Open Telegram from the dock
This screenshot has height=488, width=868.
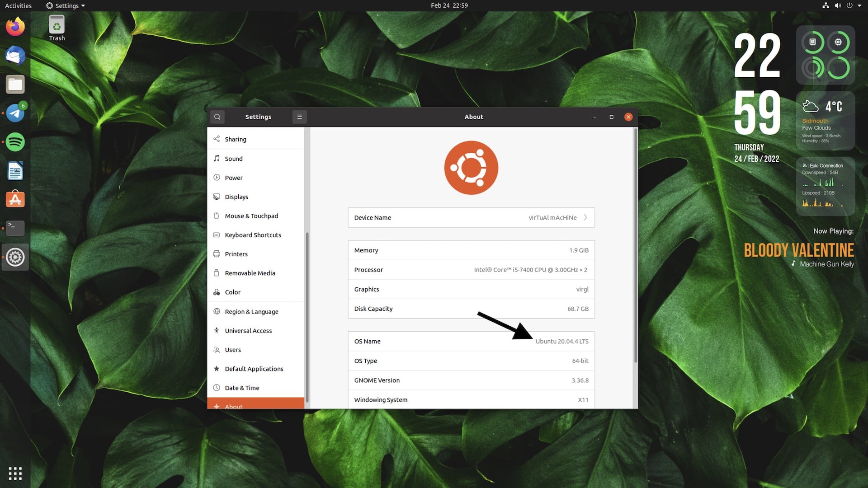(15, 113)
